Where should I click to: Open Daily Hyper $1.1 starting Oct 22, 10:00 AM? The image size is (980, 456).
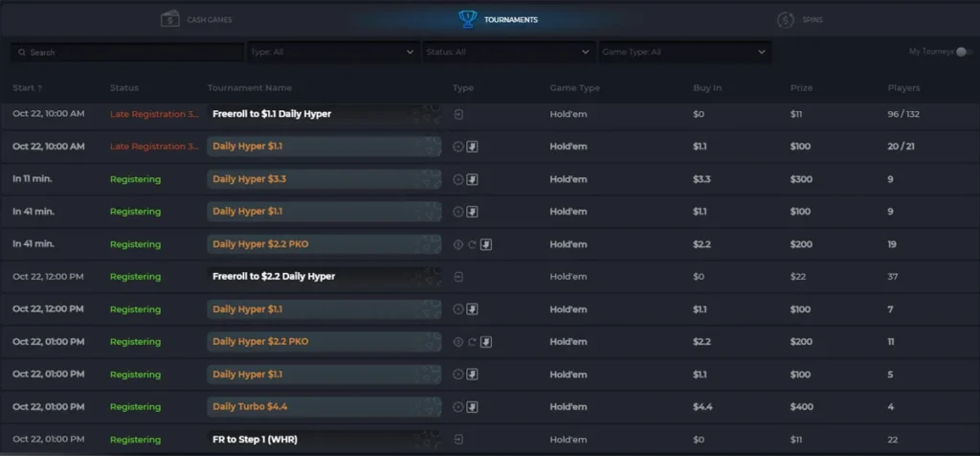pyautogui.click(x=324, y=147)
